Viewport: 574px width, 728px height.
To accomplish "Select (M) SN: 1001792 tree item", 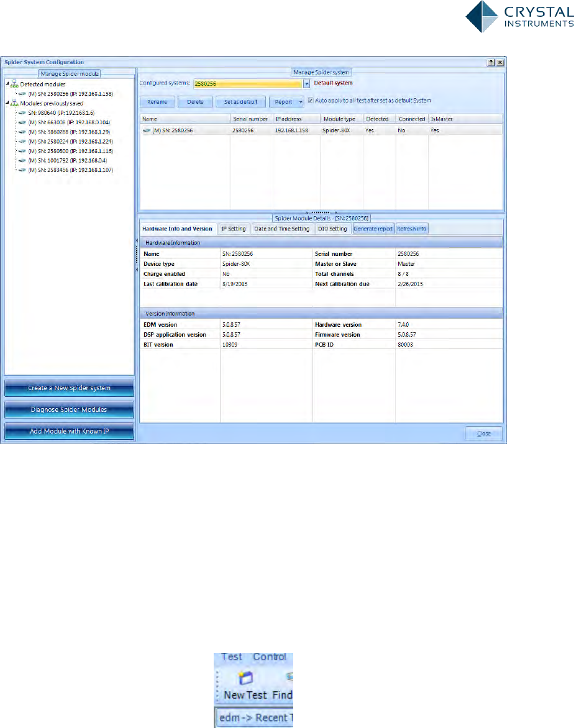I will coord(67,161).
